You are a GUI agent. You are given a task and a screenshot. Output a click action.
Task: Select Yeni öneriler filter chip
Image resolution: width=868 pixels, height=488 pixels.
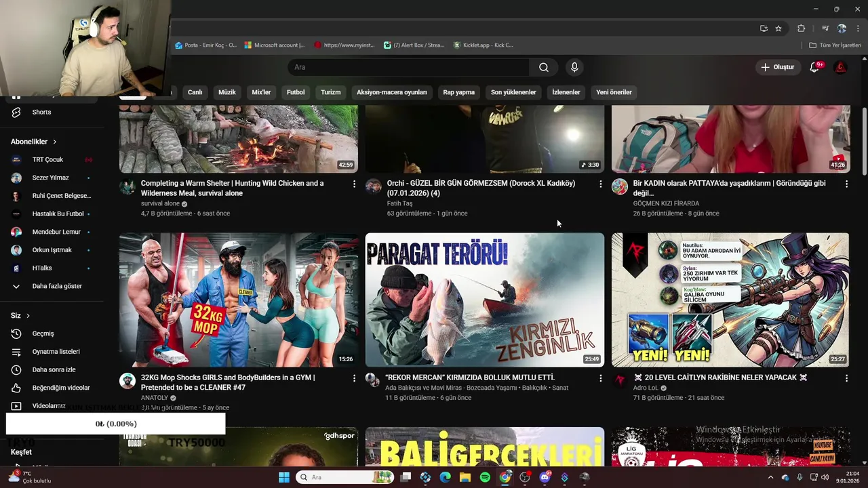click(x=614, y=92)
